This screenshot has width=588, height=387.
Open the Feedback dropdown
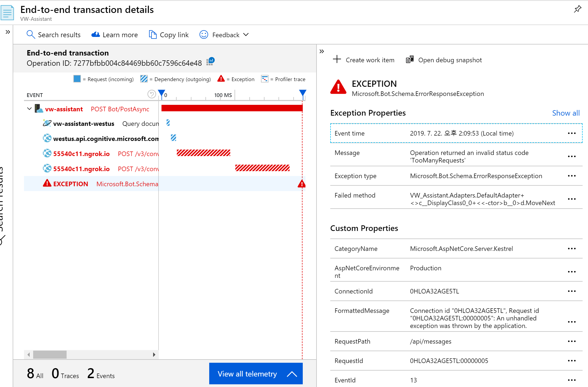click(224, 35)
